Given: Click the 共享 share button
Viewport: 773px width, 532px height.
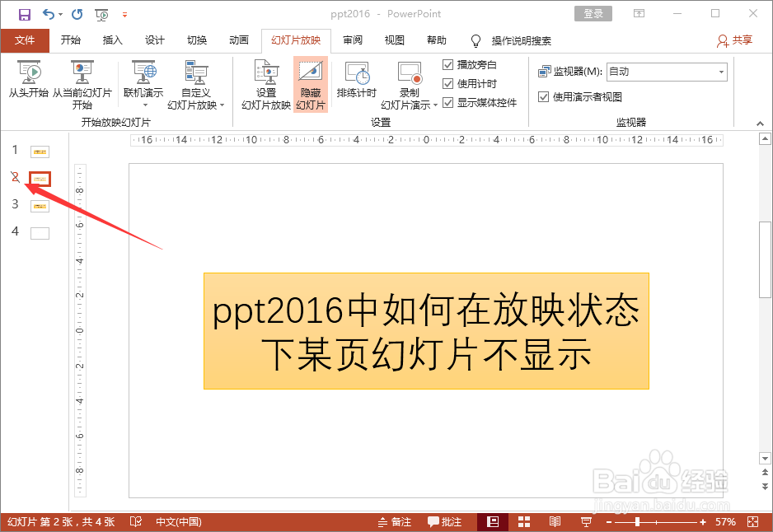Looking at the screenshot, I should (735, 40).
